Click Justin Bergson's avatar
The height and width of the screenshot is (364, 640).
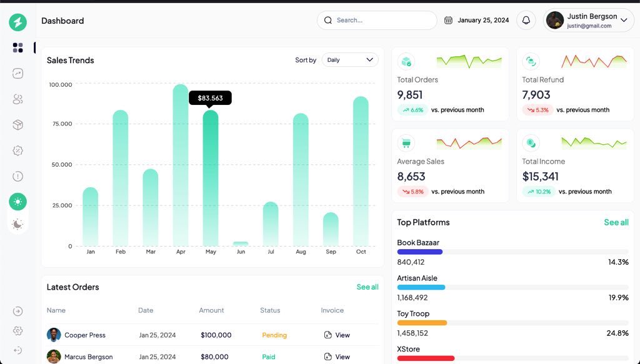pyautogui.click(x=555, y=20)
